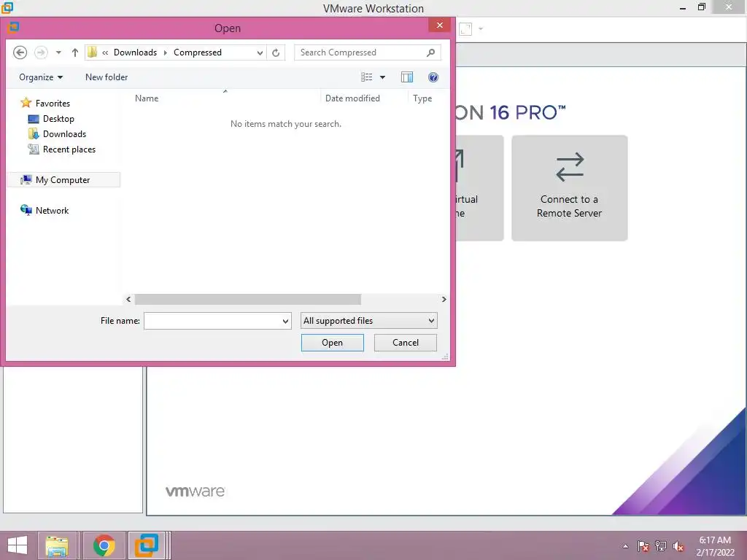Click the Open button
The width and height of the screenshot is (747, 560).
(x=332, y=343)
